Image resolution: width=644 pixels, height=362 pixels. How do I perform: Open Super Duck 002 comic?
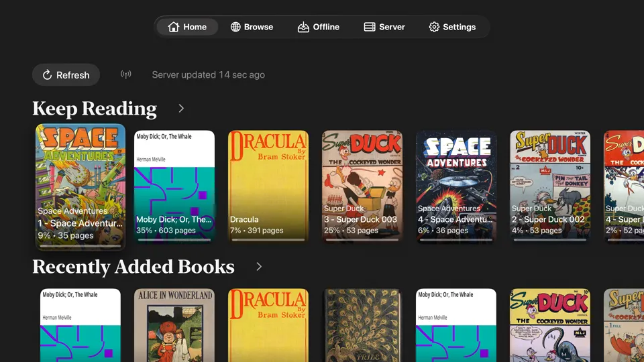[x=550, y=187]
